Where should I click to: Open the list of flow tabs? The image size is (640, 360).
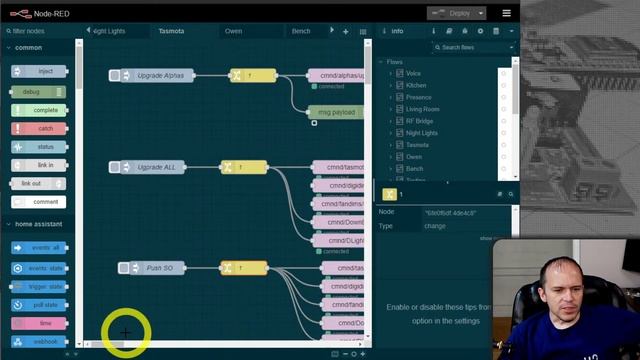363,31
